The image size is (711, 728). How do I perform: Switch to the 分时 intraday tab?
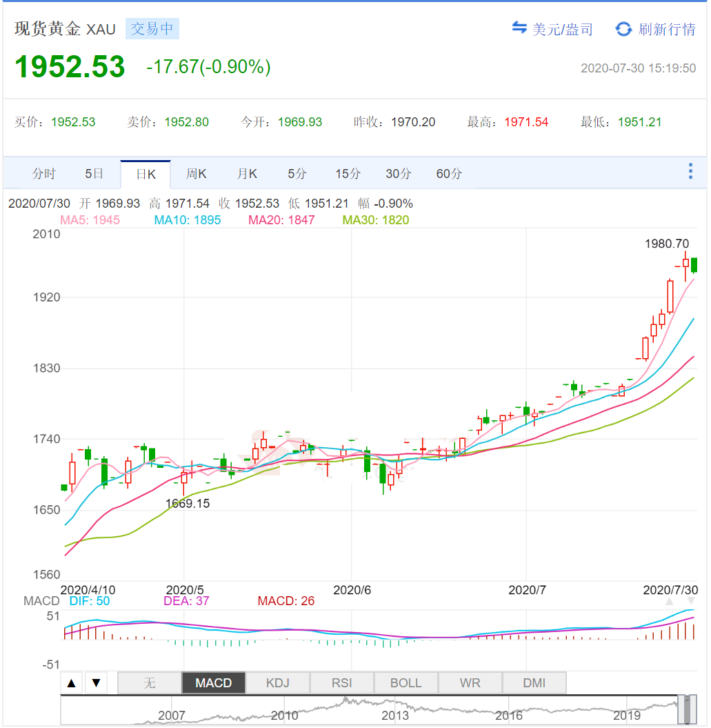[x=43, y=174]
